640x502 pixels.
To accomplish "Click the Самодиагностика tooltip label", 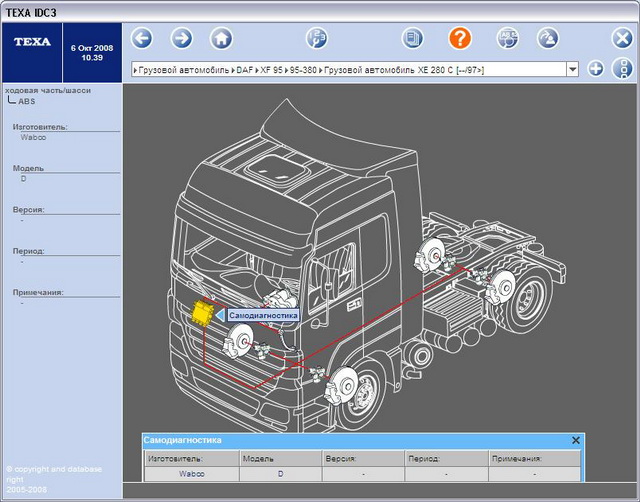I will point(263,315).
